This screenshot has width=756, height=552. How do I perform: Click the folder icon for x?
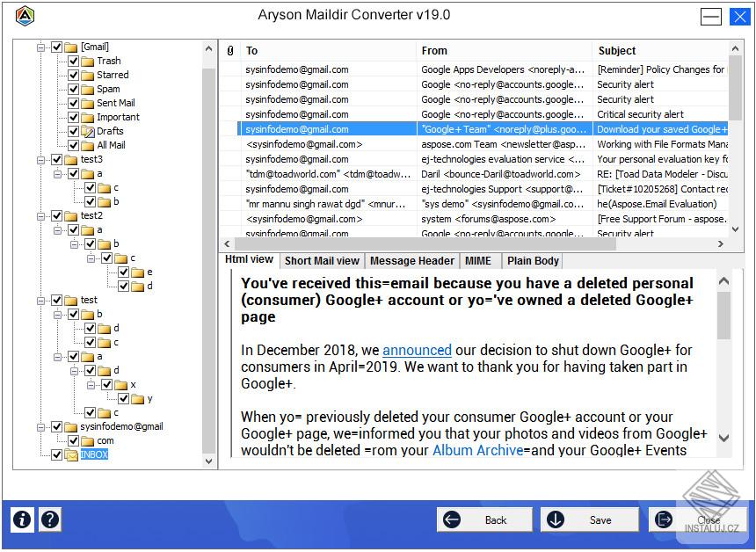(x=121, y=385)
